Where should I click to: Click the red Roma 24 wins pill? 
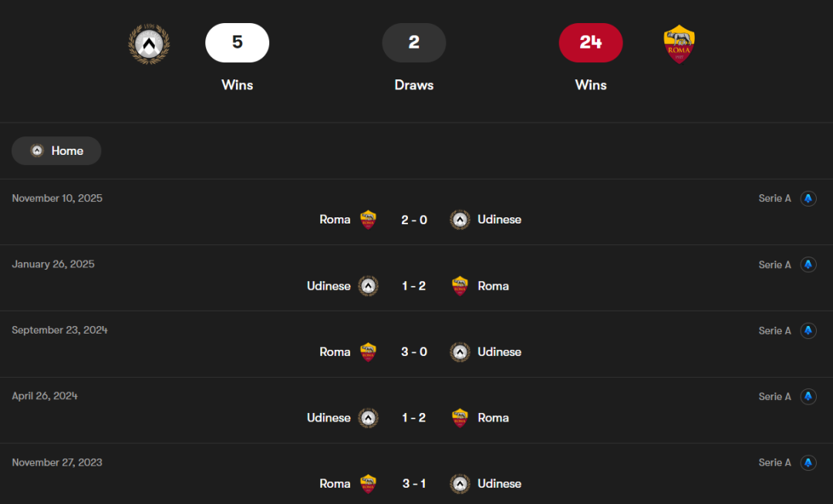click(x=591, y=43)
